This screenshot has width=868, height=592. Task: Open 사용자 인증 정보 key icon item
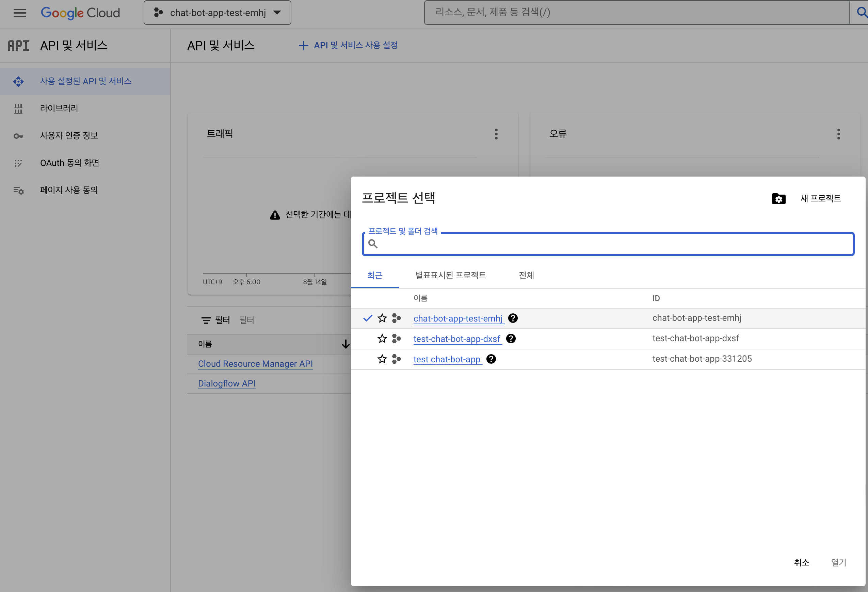point(18,136)
